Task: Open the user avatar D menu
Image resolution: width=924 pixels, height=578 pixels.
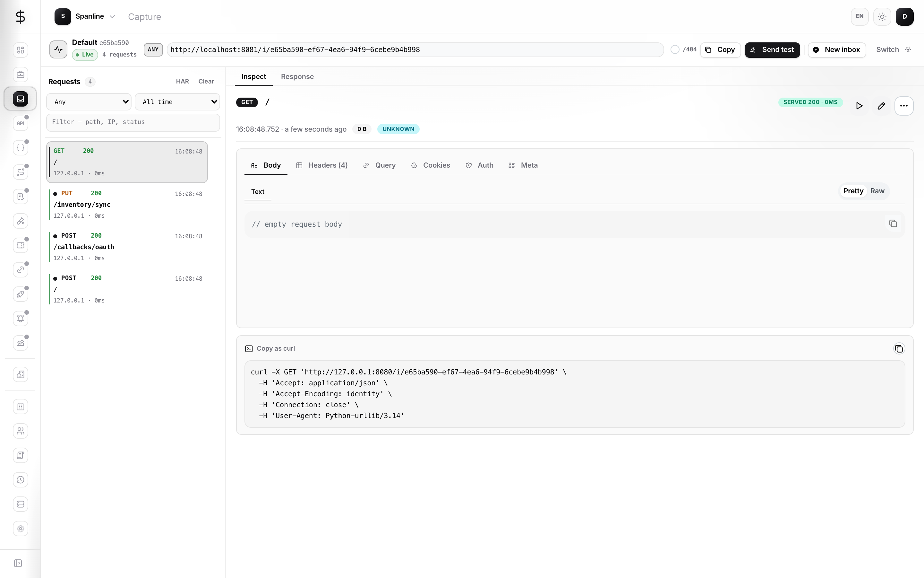Action: pyautogui.click(x=904, y=16)
